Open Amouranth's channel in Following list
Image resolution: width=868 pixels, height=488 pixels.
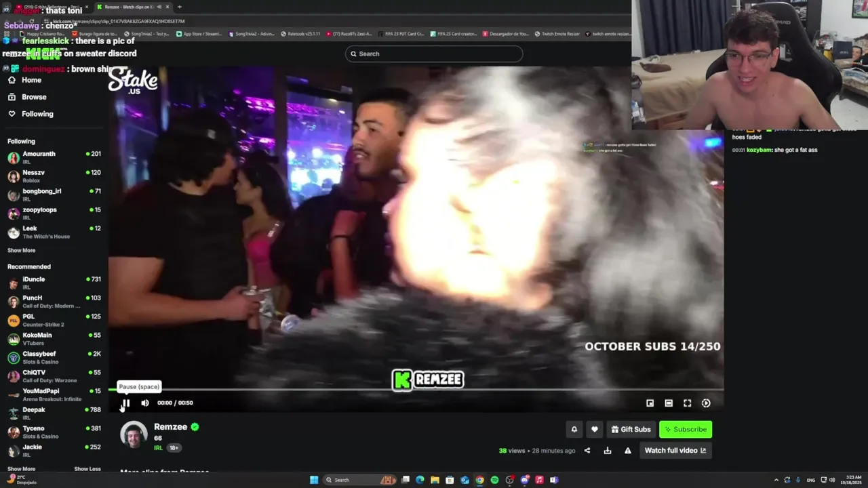point(54,157)
